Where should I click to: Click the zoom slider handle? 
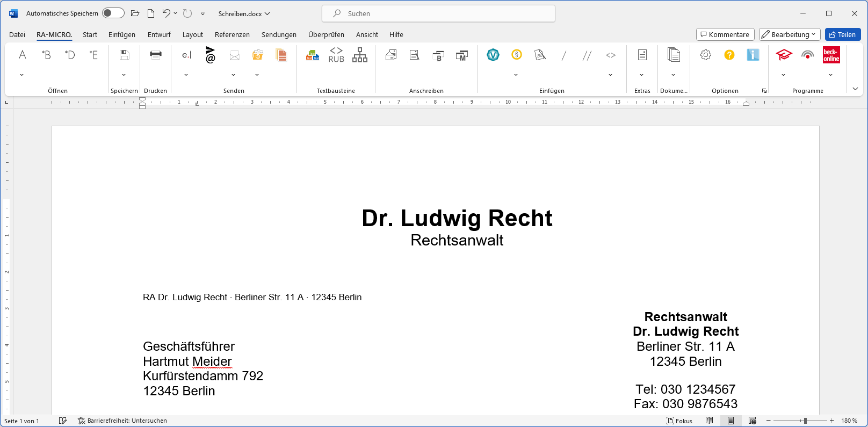805,421
